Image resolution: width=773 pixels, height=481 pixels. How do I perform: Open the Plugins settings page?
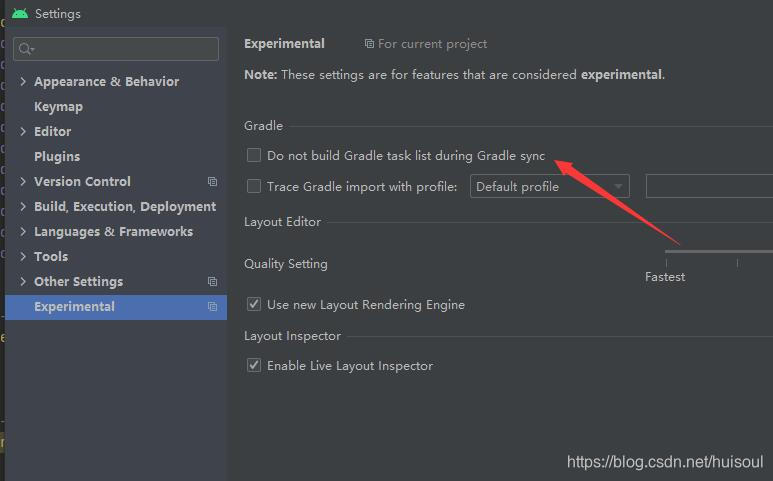pos(57,157)
